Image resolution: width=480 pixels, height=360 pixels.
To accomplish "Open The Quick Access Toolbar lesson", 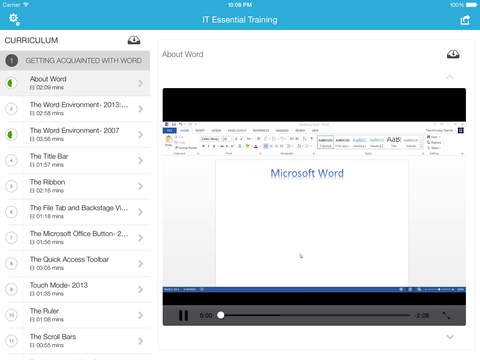I will coord(75,263).
